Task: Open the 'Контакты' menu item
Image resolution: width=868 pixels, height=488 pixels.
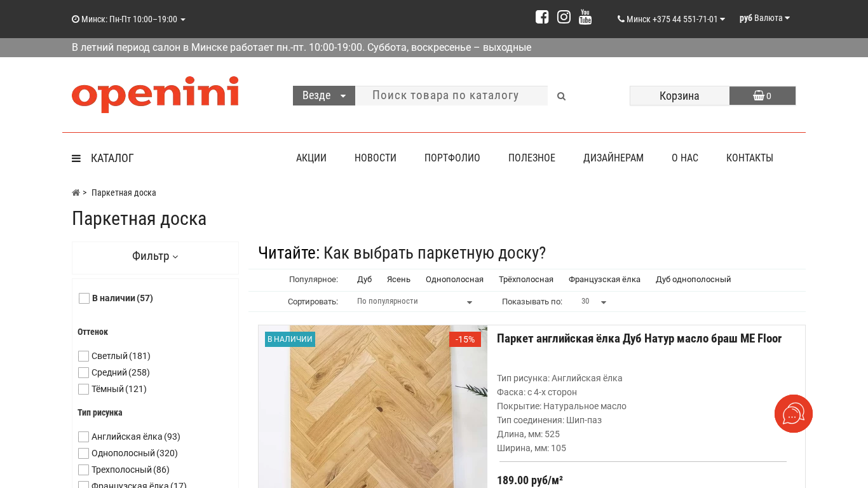Action: tap(750, 158)
